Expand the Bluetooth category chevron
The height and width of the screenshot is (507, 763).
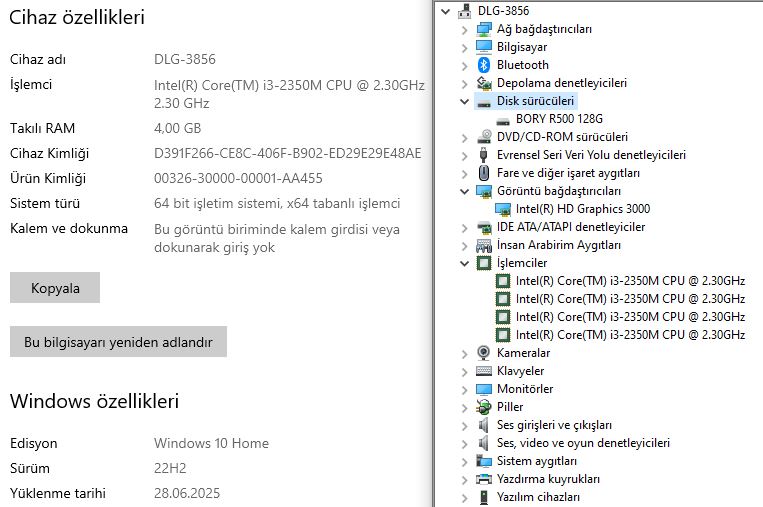(x=465, y=66)
